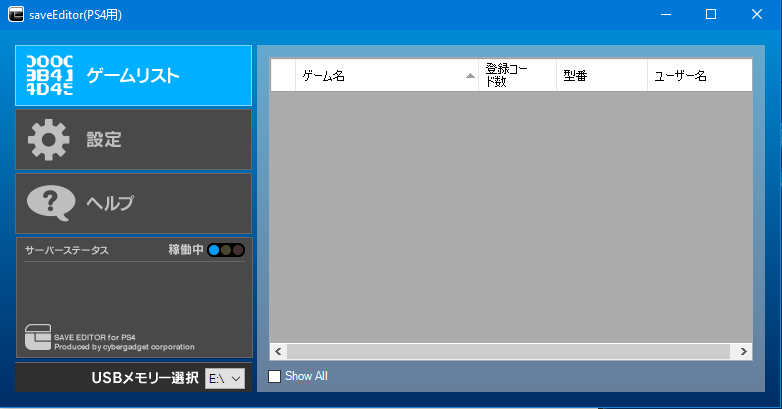Click the 稼働中 status text
Screen dimensions: 782x409
(x=186, y=250)
